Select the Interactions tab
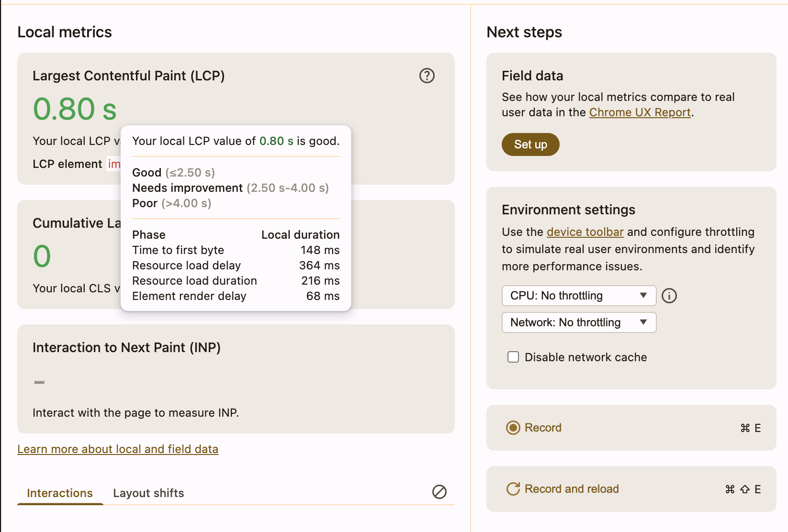The image size is (788, 532). 60,493
